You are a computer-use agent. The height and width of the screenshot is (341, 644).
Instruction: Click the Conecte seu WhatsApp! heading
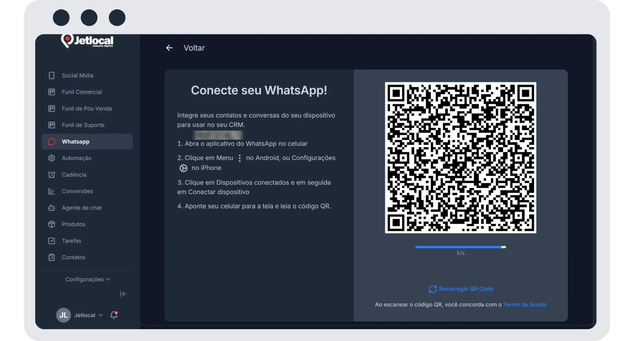click(259, 90)
